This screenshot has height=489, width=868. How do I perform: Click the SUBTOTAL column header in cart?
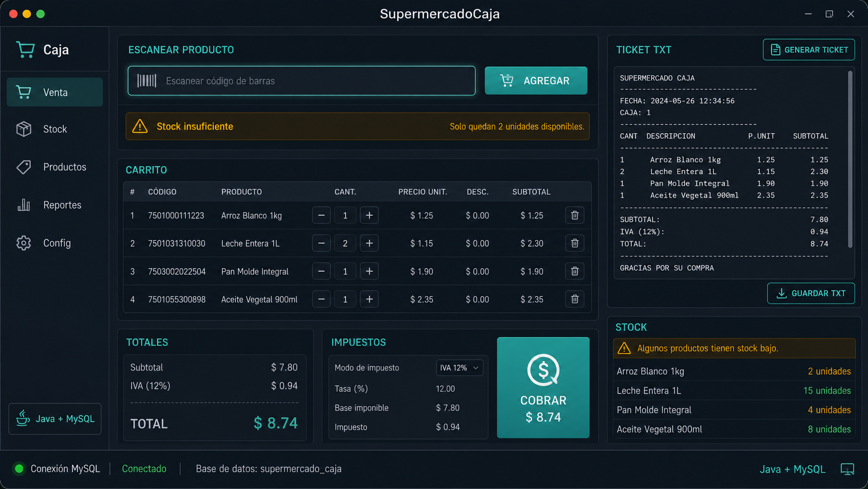(532, 192)
